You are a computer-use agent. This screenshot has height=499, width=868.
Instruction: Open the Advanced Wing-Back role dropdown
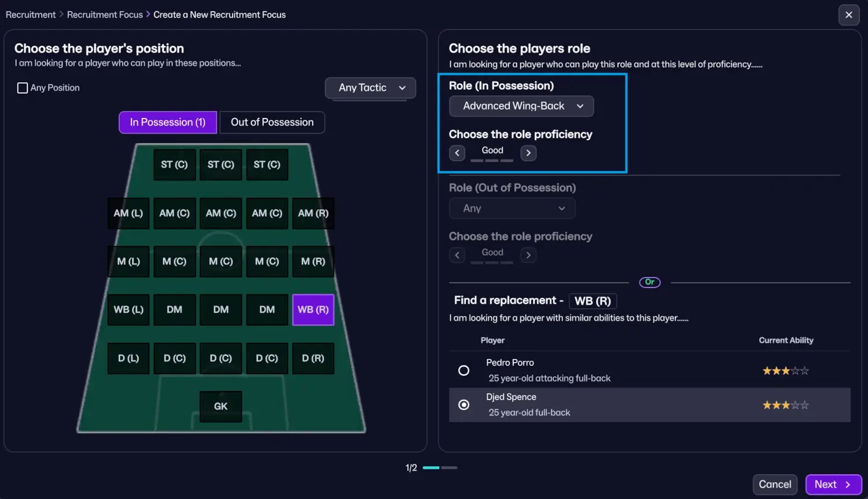pos(521,106)
